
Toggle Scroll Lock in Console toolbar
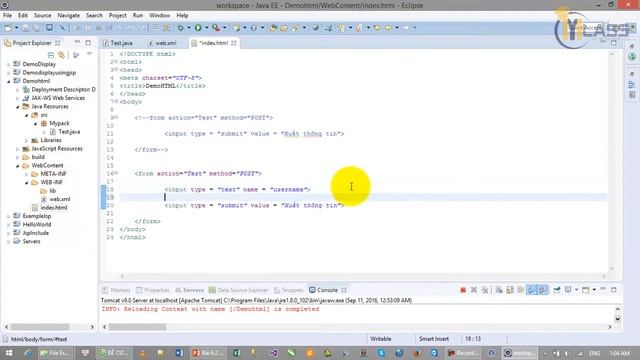(510, 290)
